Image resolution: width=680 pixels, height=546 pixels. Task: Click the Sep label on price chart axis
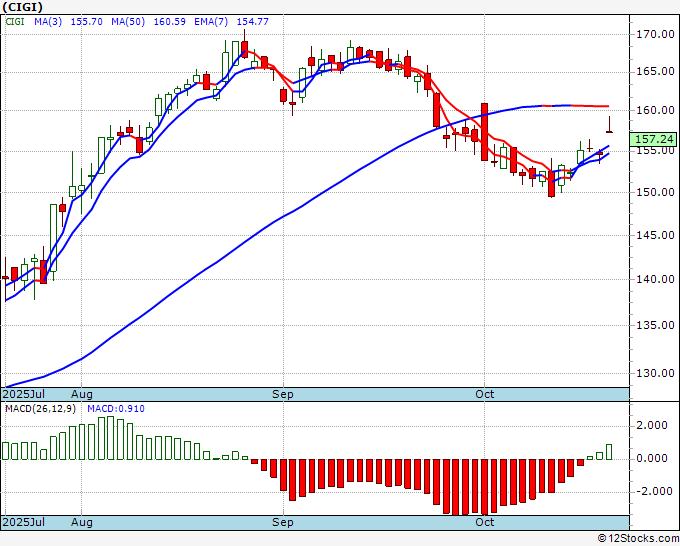pos(283,394)
